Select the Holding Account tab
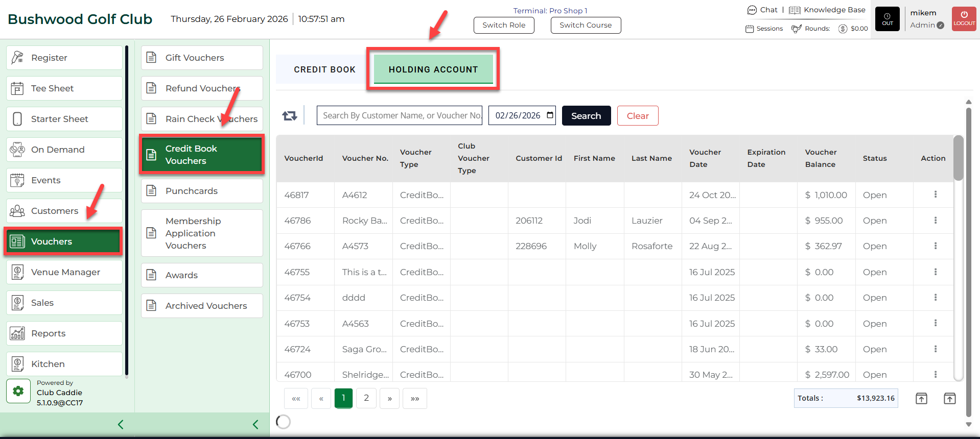The height and width of the screenshot is (439, 980). click(x=433, y=69)
